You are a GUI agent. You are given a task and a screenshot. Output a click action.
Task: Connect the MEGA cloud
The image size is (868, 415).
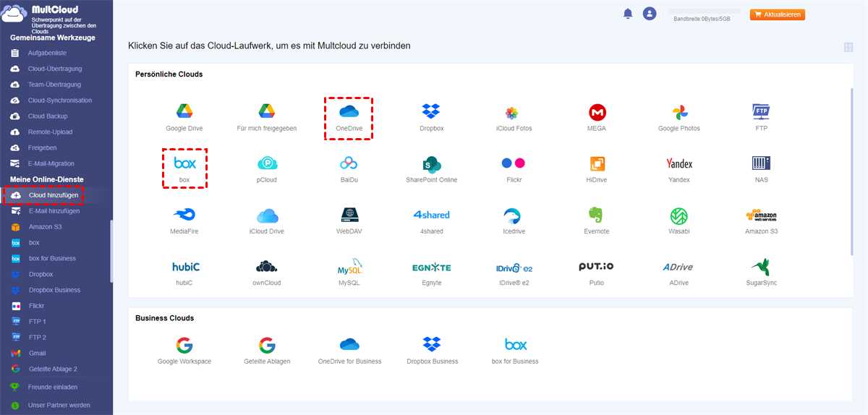coord(597,118)
